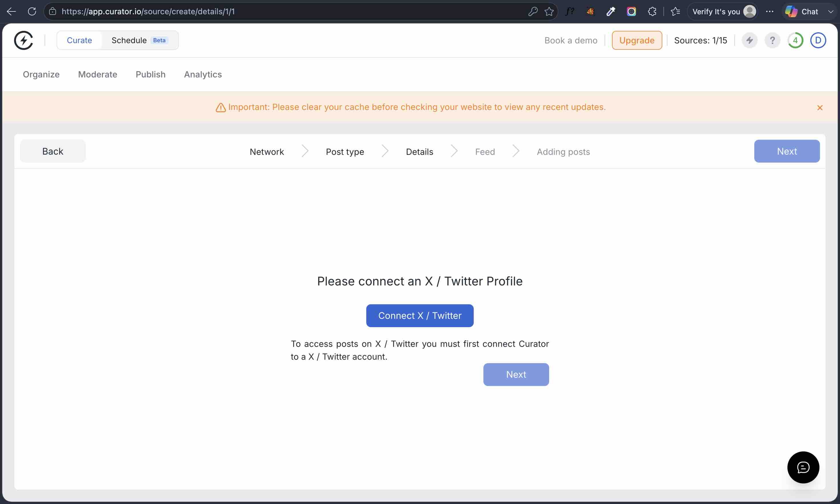The image size is (840, 504).
Task: Click the grey lightning bolt icon in header
Action: pos(749,40)
